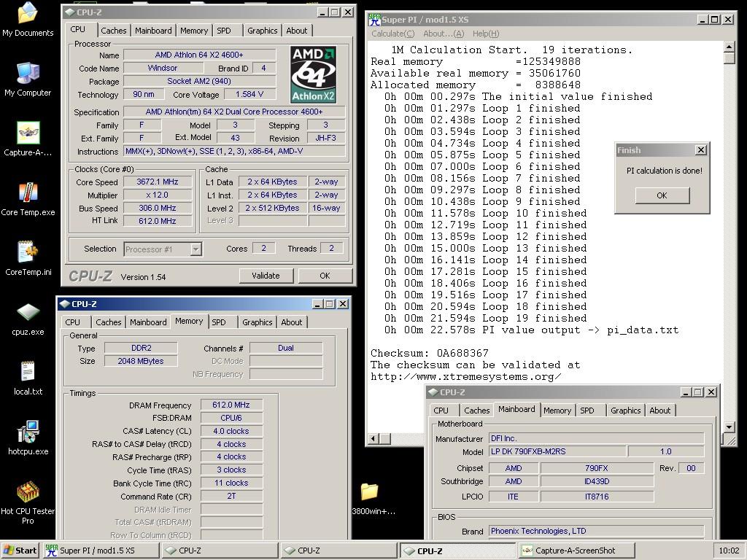The height and width of the screenshot is (560, 747).
Task: Open Graphics tab in Memory CPU-Z window
Action: tap(258, 322)
